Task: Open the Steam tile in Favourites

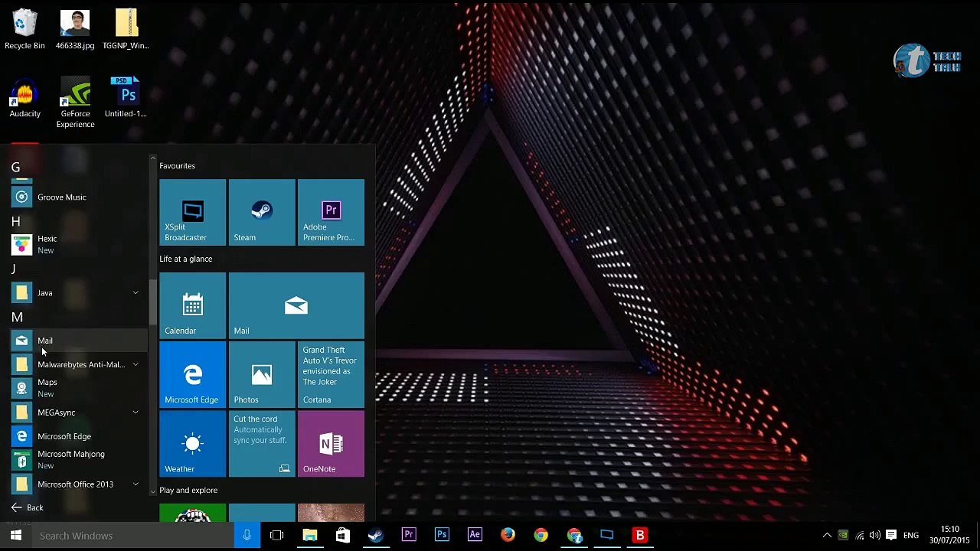Action: (x=262, y=212)
